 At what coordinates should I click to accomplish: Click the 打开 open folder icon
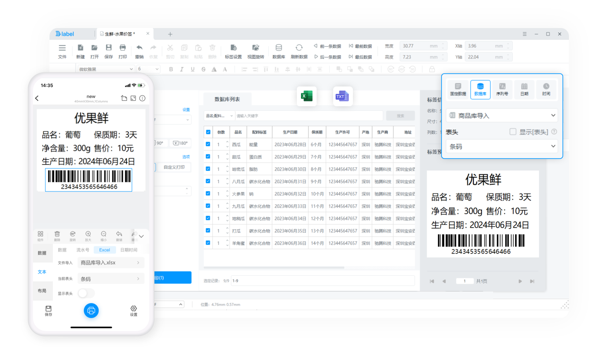(94, 48)
